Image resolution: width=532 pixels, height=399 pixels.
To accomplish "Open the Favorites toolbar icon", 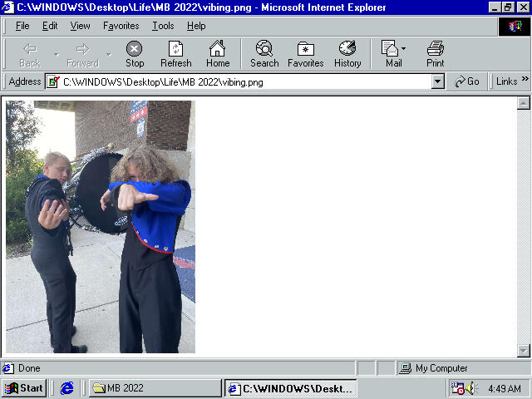I will point(306,54).
